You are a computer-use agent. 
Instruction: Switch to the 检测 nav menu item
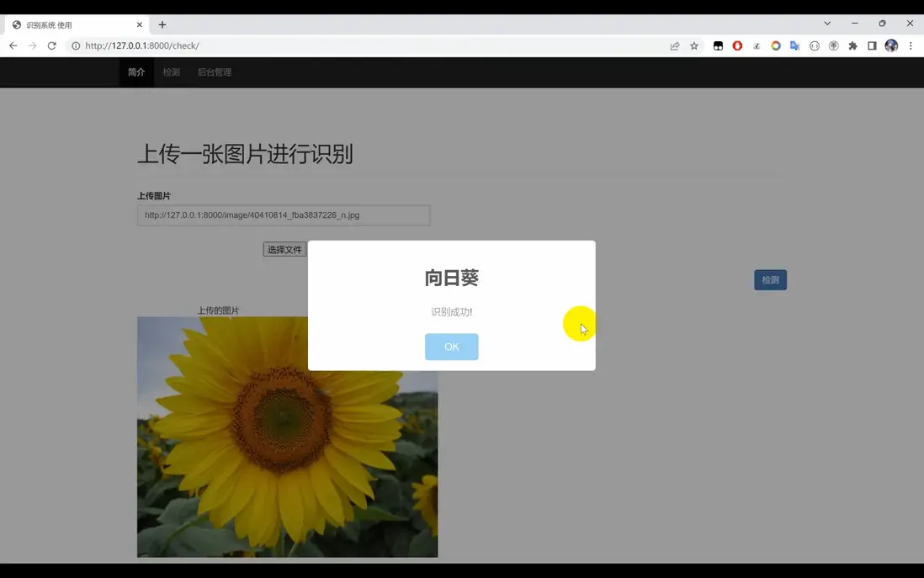point(171,72)
